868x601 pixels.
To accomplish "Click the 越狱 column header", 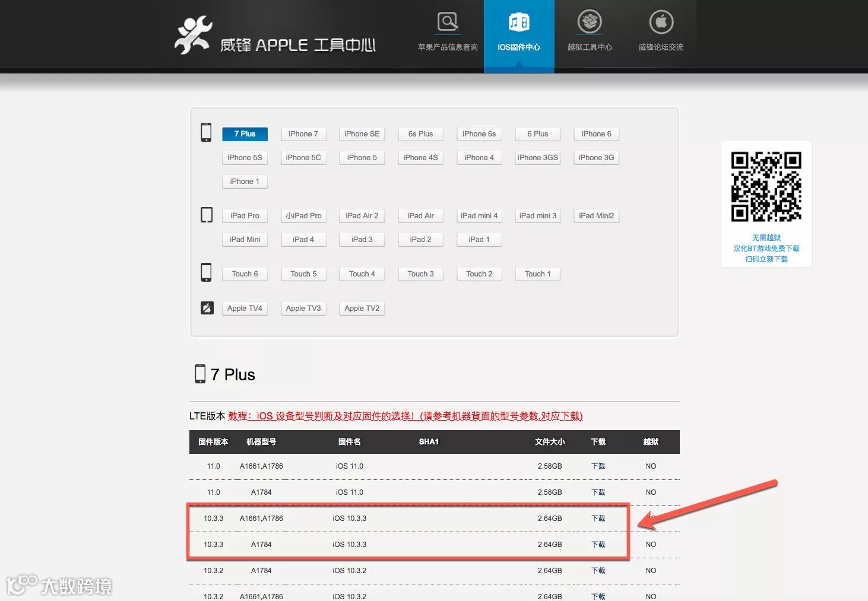I will tap(651, 442).
